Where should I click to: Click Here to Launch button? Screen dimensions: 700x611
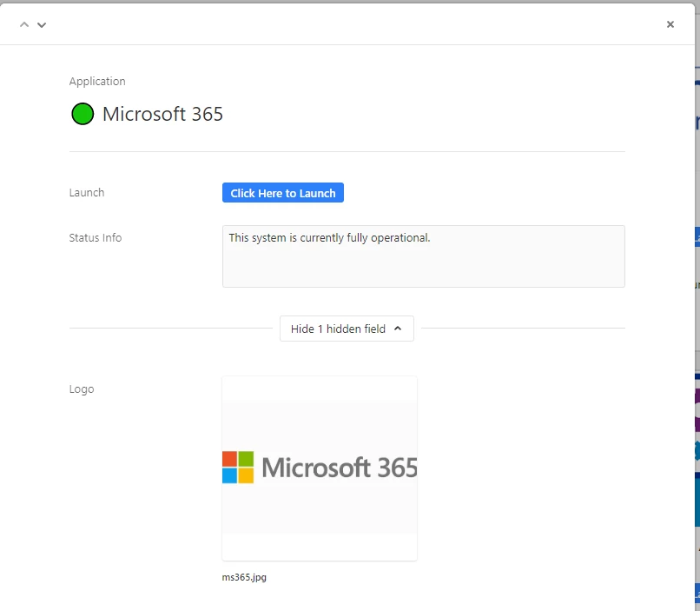click(283, 192)
